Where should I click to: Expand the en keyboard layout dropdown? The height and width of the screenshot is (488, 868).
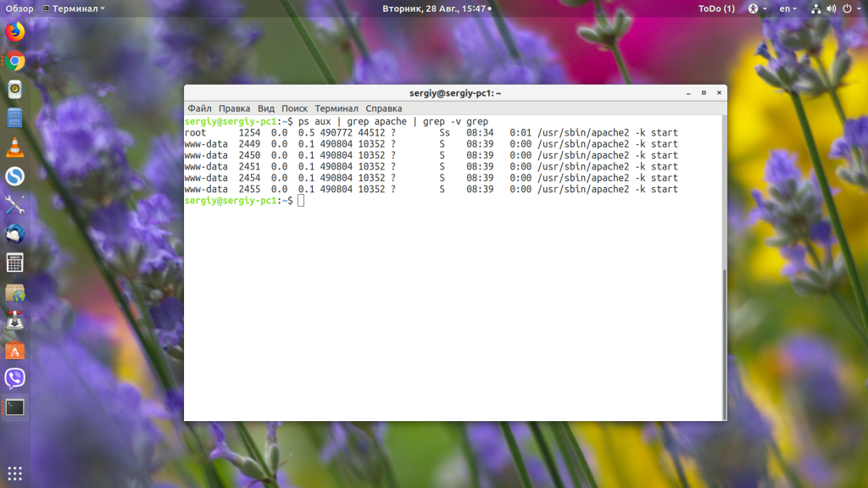[788, 8]
